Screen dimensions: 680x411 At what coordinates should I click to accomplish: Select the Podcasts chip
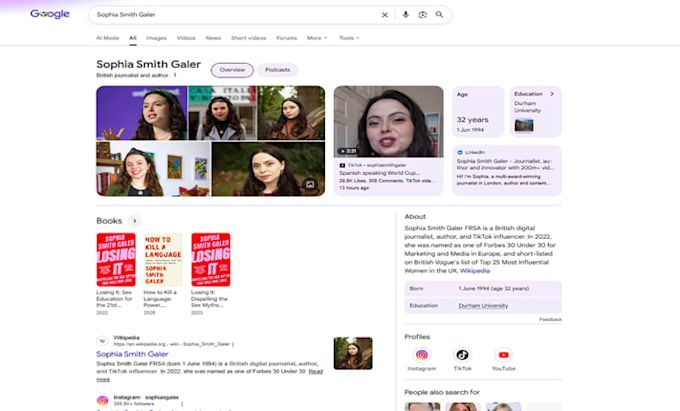278,70
